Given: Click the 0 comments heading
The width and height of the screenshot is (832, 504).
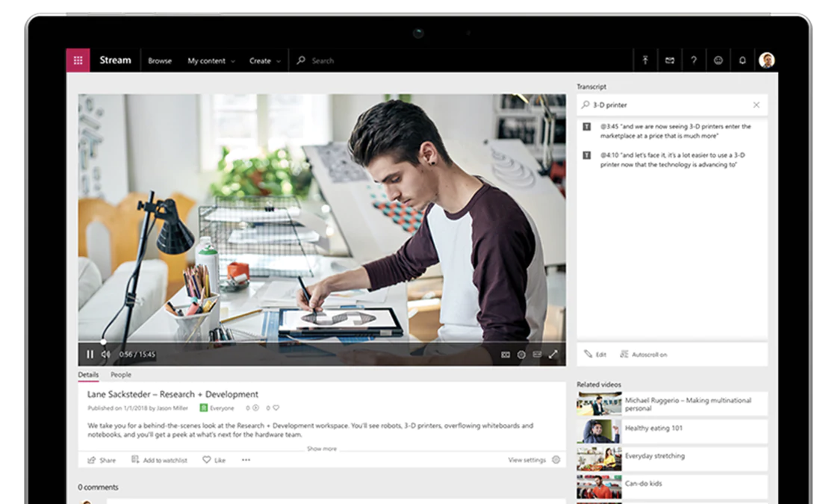Looking at the screenshot, I should pos(98,487).
